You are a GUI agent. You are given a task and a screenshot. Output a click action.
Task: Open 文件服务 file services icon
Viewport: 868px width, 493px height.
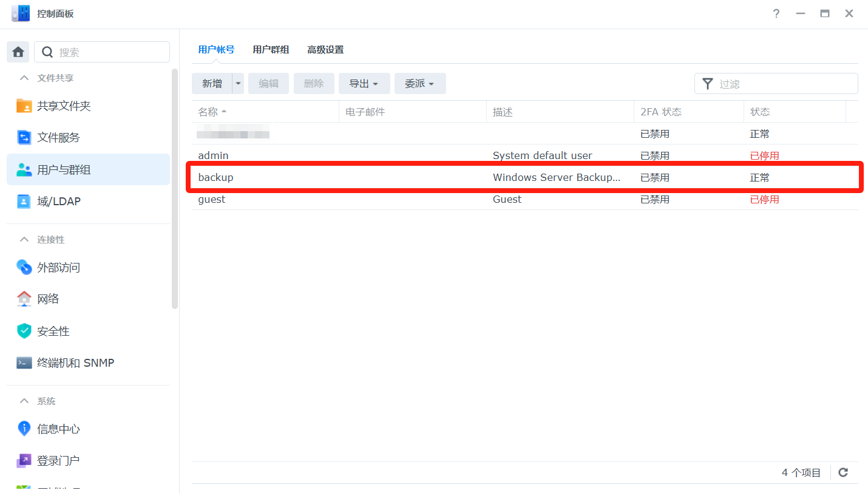pos(24,138)
